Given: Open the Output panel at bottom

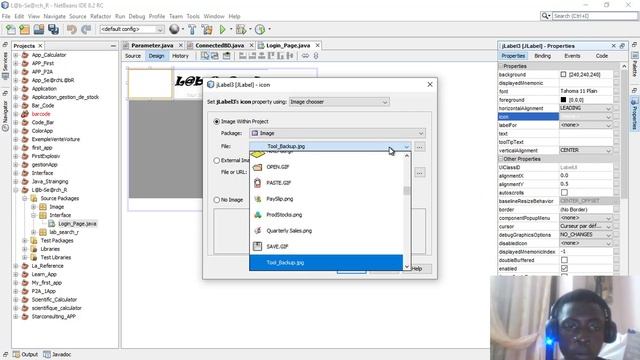Looking at the screenshot, I should pos(25,354).
